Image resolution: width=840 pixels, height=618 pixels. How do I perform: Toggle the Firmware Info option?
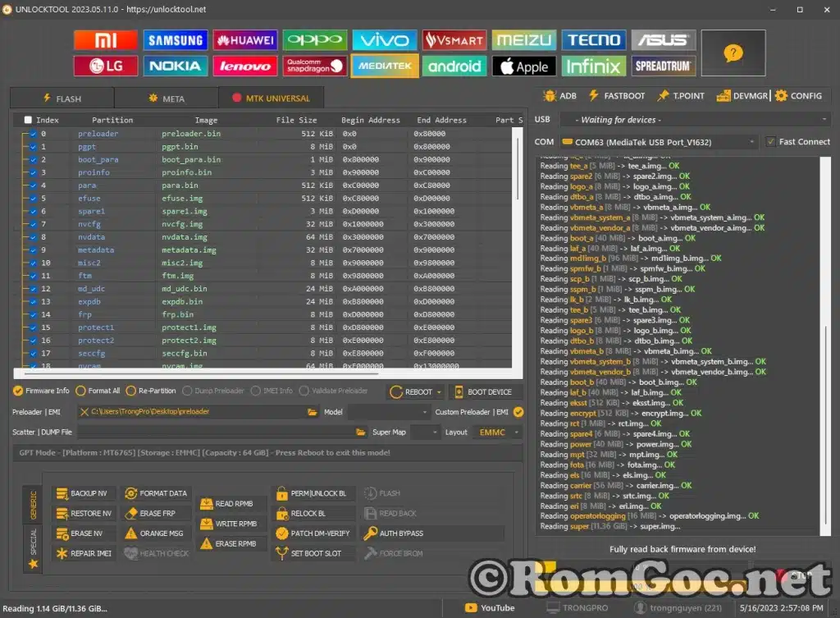pyautogui.click(x=41, y=391)
